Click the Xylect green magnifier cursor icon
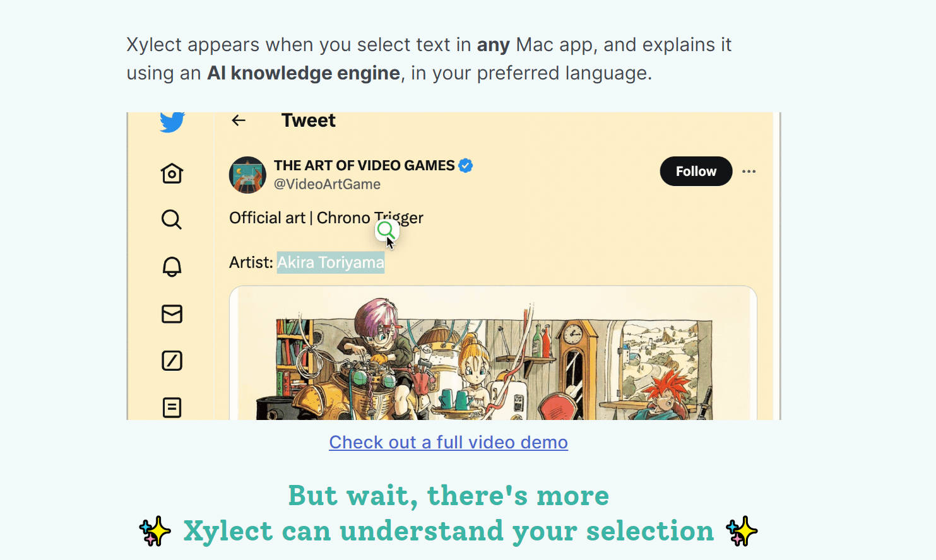936x560 pixels. pyautogui.click(x=386, y=231)
